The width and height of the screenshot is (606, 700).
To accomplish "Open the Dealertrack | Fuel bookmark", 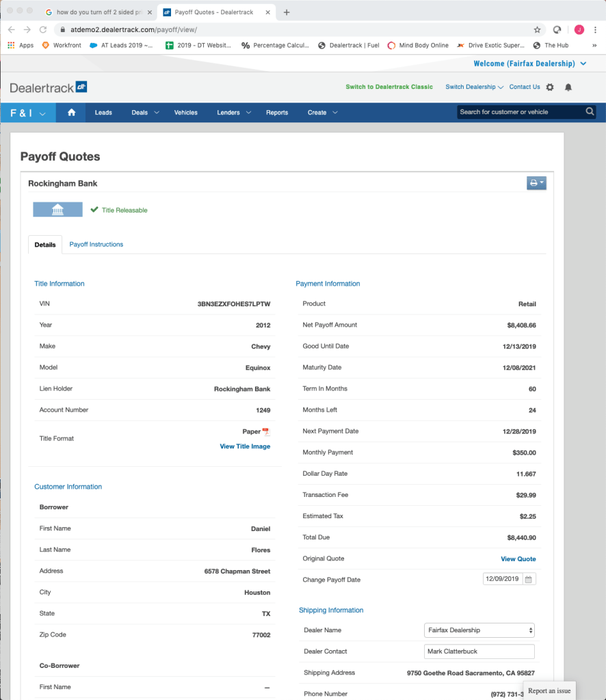I will pos(349,46).
